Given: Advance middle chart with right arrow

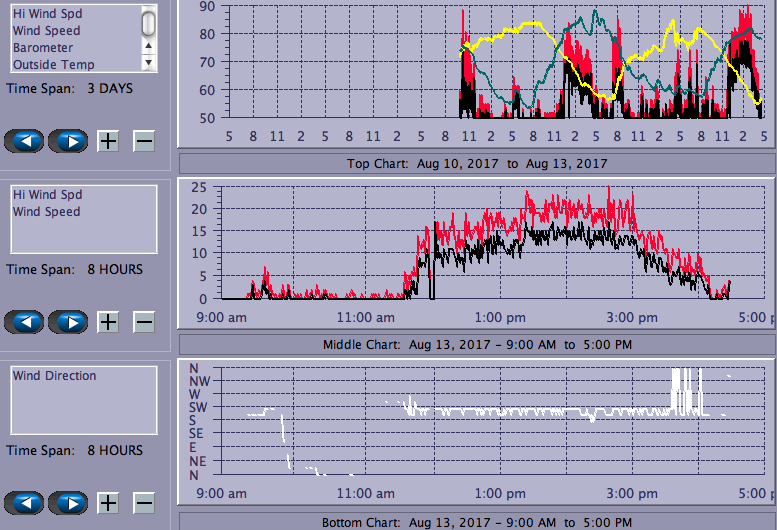Looking at the screenshot, I should click(x=69, y=322).
